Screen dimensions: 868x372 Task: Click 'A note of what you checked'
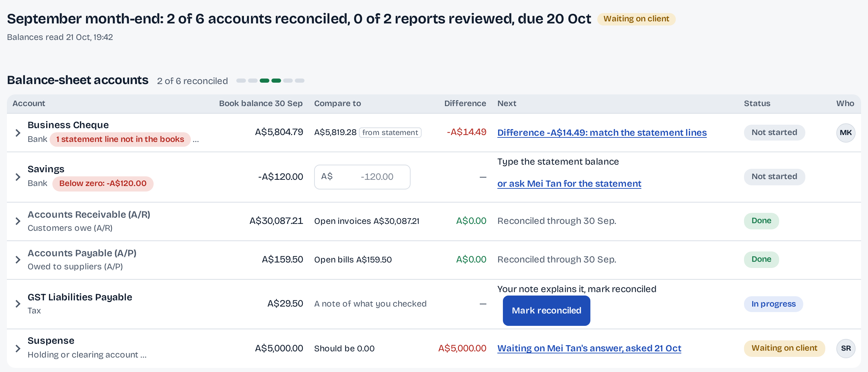(370, 304)
